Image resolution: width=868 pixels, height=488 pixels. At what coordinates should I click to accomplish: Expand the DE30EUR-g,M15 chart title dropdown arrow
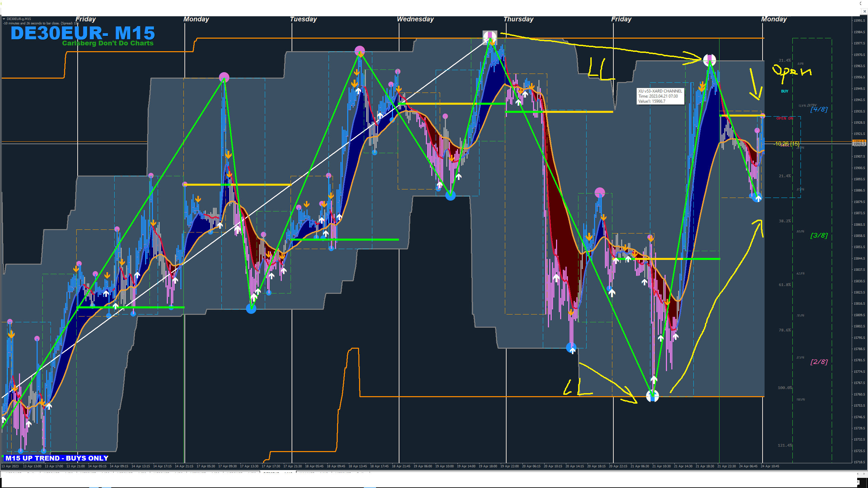click(x=4, y=19)
